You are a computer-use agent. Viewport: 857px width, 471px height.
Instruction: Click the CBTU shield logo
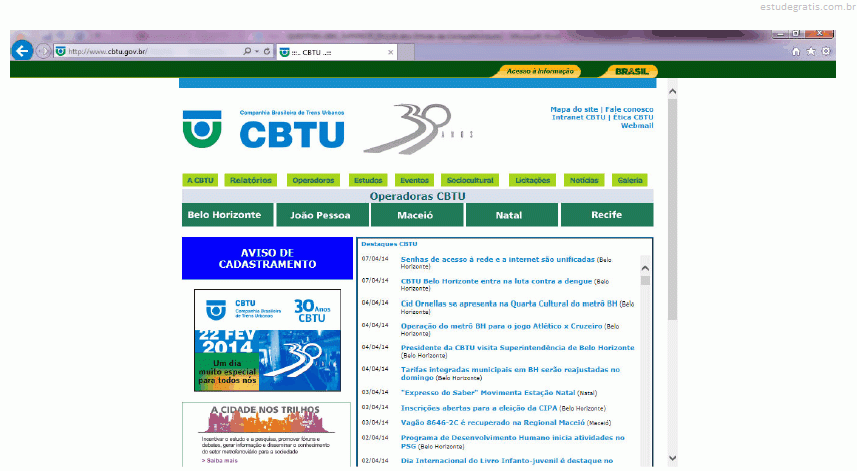(202, 129)
